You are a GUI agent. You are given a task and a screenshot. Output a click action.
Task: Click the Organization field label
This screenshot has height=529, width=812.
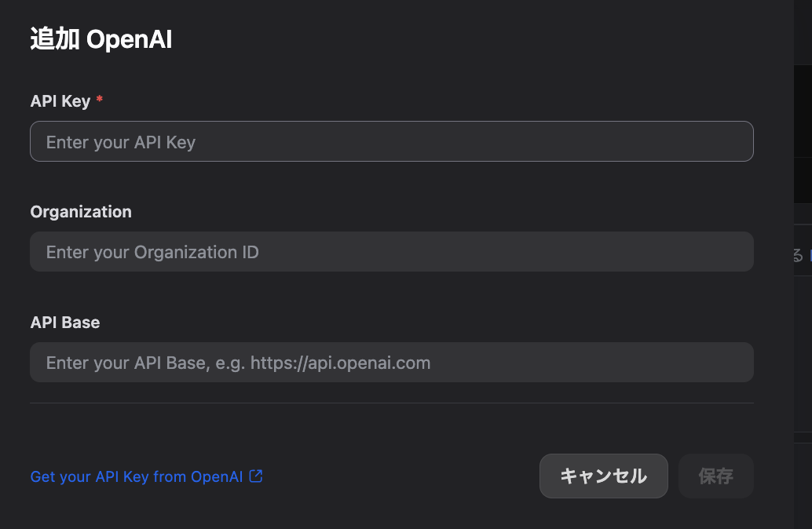pos(81,211)
